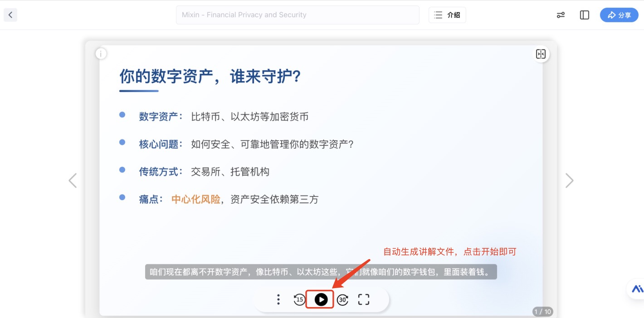Open the AI assistant floating icon

(637, 289)
